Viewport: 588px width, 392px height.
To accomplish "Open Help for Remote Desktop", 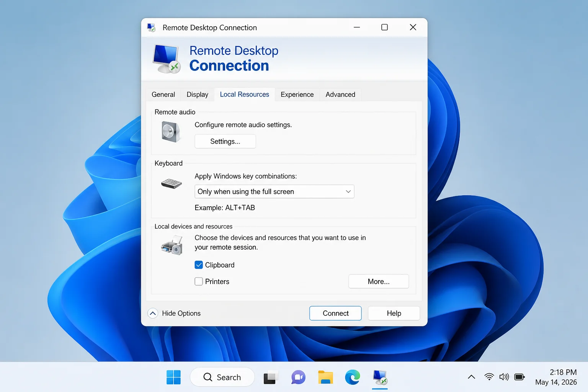I will click(394, 313).
